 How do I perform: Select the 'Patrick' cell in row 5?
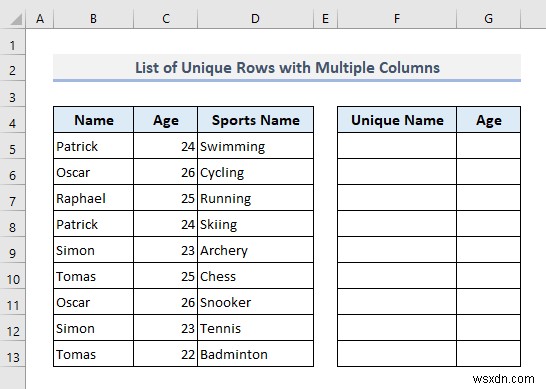tap(93, 146)
